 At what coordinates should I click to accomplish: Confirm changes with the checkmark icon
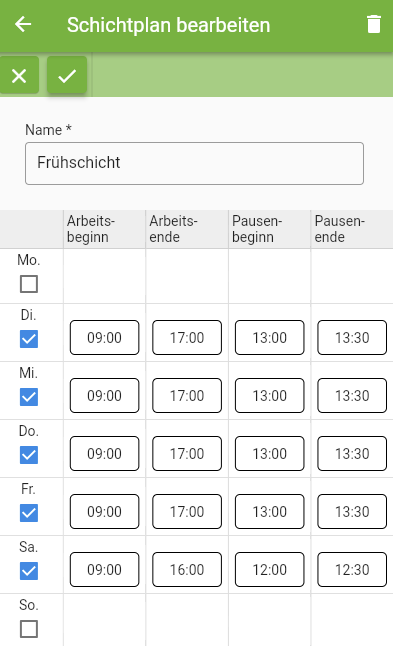(67, 75)
